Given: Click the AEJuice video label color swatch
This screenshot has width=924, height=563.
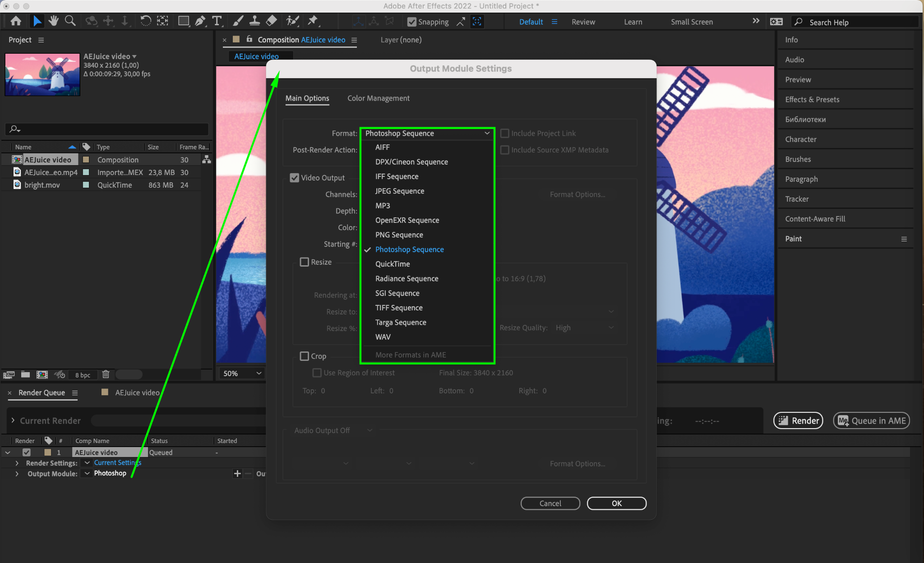Looking at the screenshot, I should 86,160.
